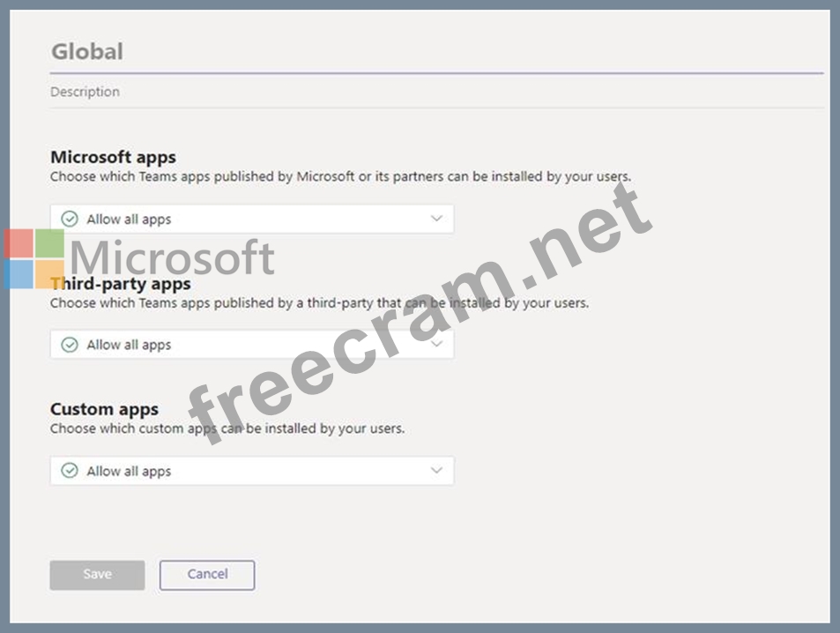Click the Global policy name field
The image size is (840, 633).
point(436,52)
